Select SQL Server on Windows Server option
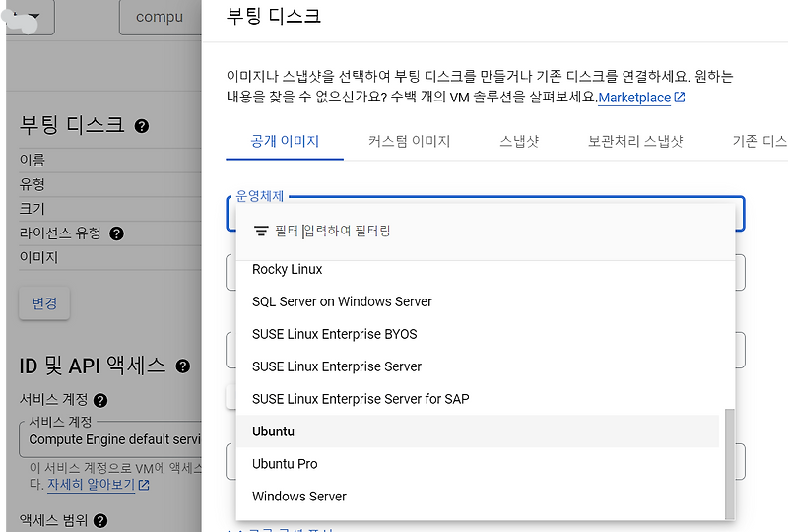Screen dimensions: 788x532 [x=478, y=301]
